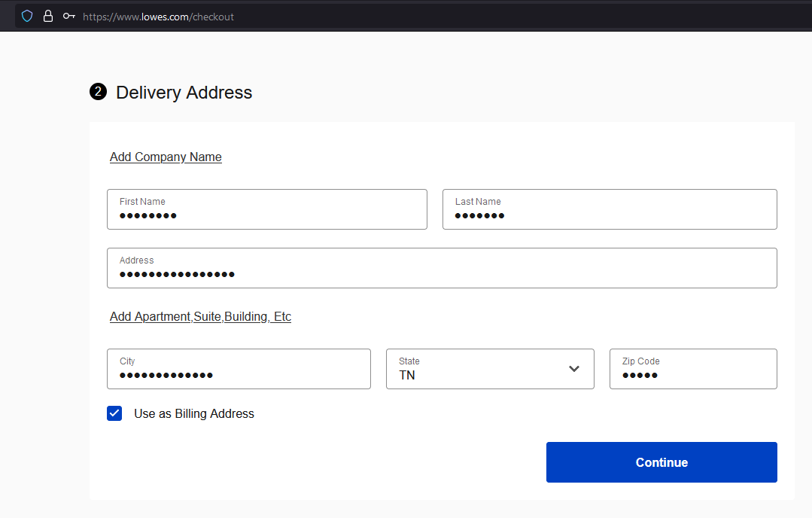Expand Add Apartment, Suite, Building link
Viewport: 812px width, 518px height.
pyautogui.click(x=200, y=316)
